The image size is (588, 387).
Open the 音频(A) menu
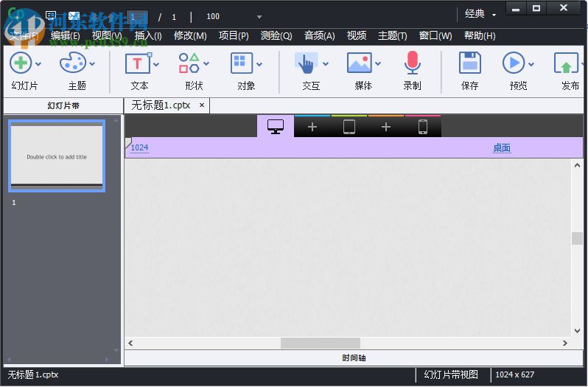click(x=320, y=35)
